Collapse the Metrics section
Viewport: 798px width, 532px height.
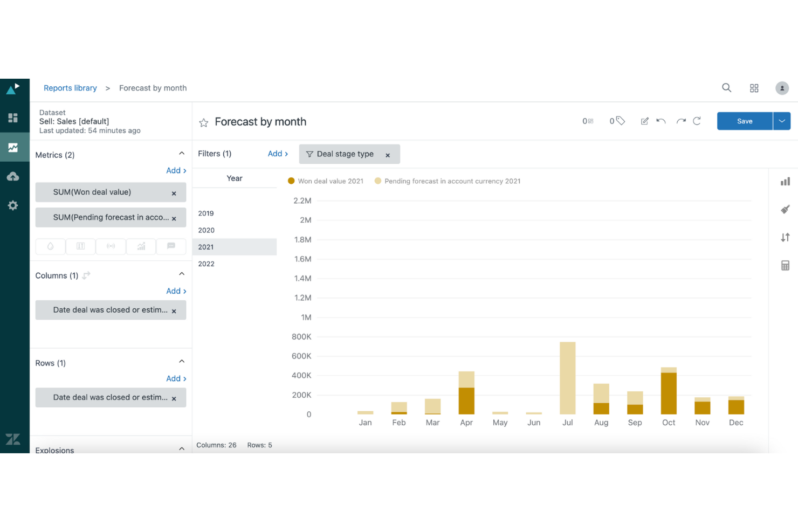182,153
